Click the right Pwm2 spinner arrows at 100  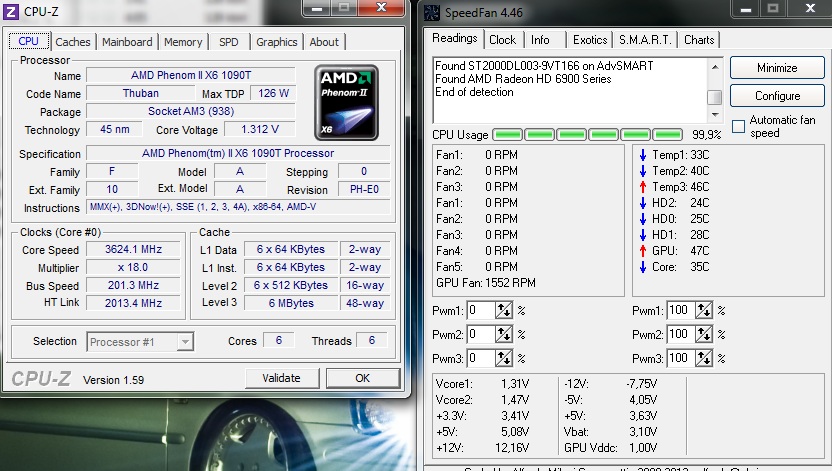click(x=704, y=334)
